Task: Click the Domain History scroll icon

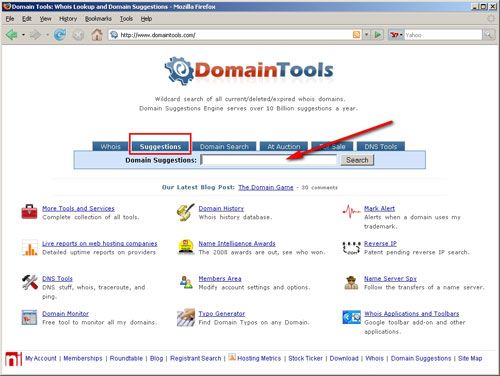Action: [x=186, y=212]
